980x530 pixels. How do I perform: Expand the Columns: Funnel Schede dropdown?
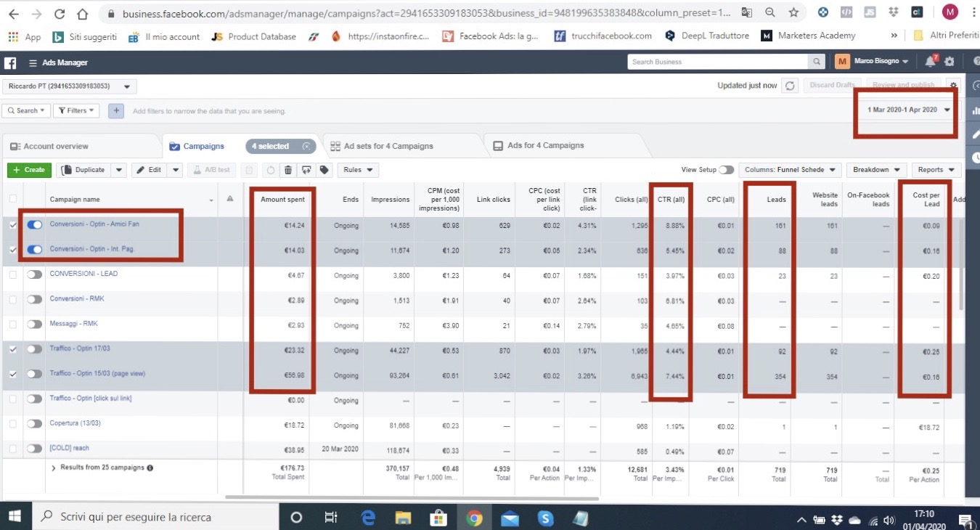[x=790, y=170]
